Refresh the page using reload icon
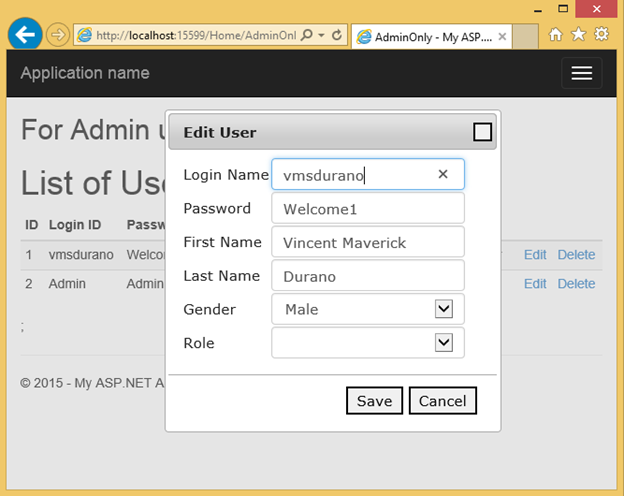This screenshot has height=496, width=624. pos(337,35)
